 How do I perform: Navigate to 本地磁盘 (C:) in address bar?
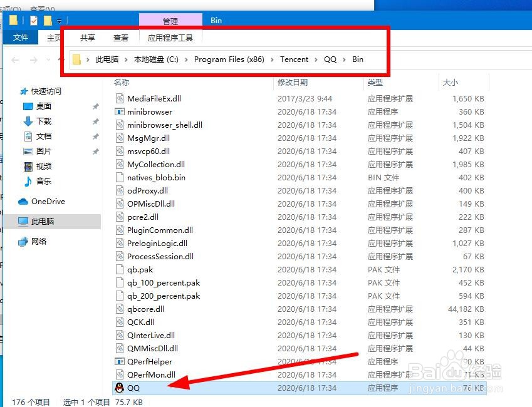coord(156,59)
